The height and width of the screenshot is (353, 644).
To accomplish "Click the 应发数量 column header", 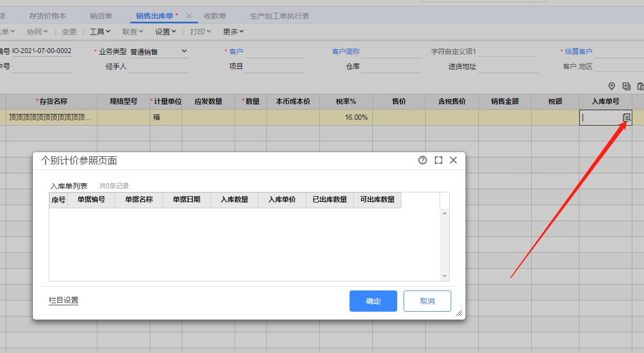I will 208,102.
